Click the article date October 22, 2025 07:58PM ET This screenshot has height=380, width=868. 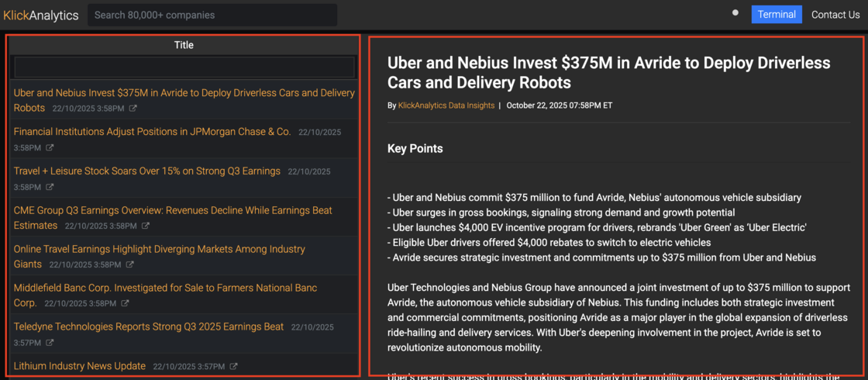point(559,105)
